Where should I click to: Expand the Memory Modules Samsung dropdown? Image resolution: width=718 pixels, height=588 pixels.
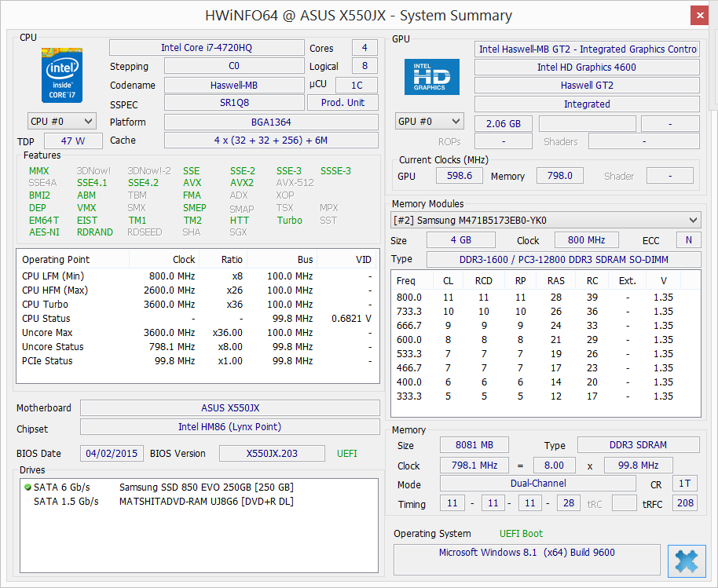(545, 220)
